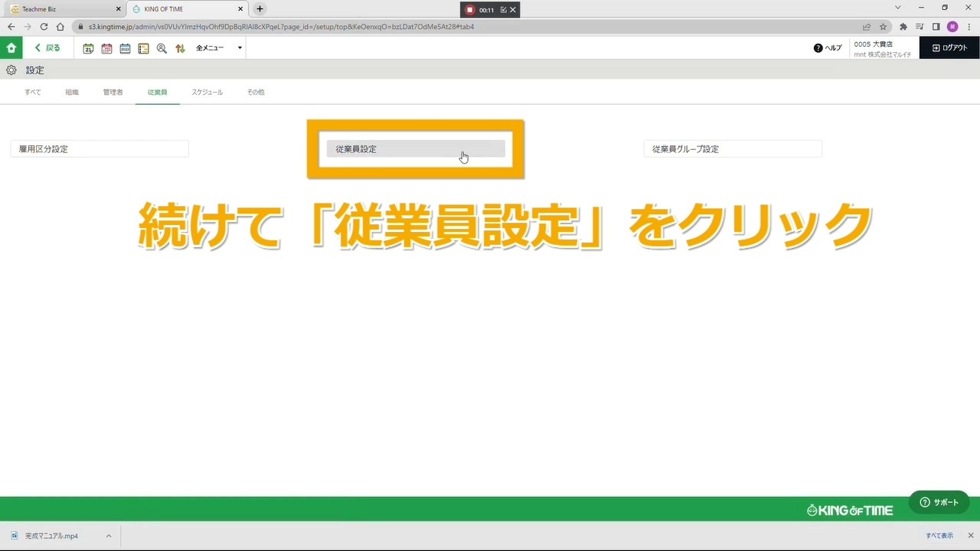Viewport: 980px width, 551px height.
Task: Click the checklist icon in toolbar
Action: point(143,48)
